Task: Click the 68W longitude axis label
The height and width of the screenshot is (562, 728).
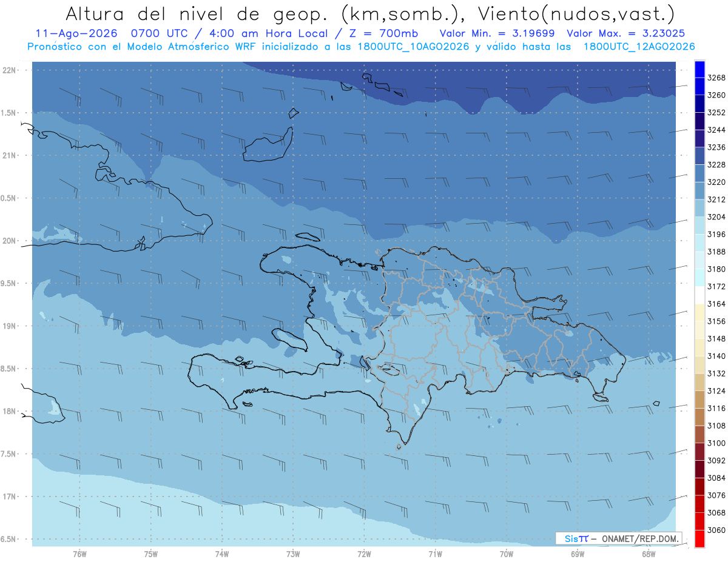Action: coord(649,554)
